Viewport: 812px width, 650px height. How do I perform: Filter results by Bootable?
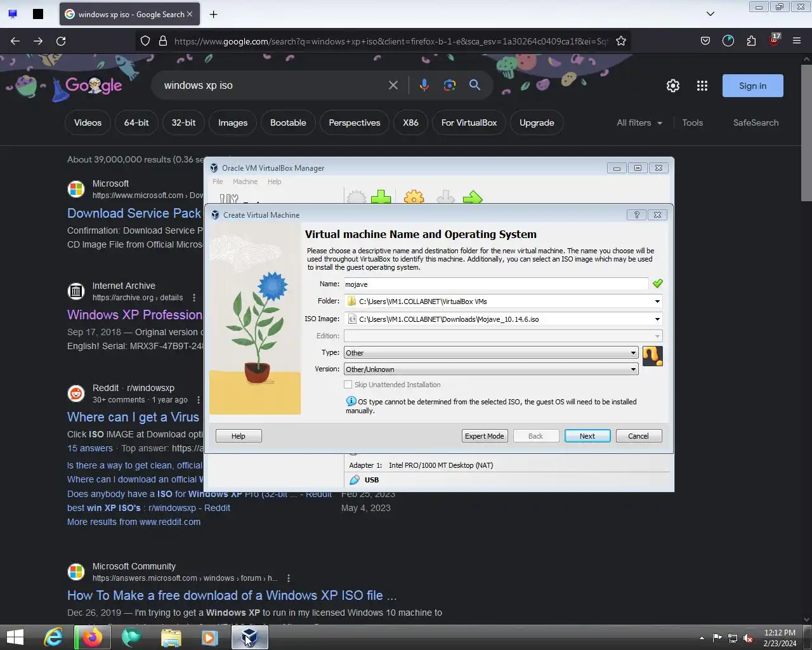(x=288, y=123)
